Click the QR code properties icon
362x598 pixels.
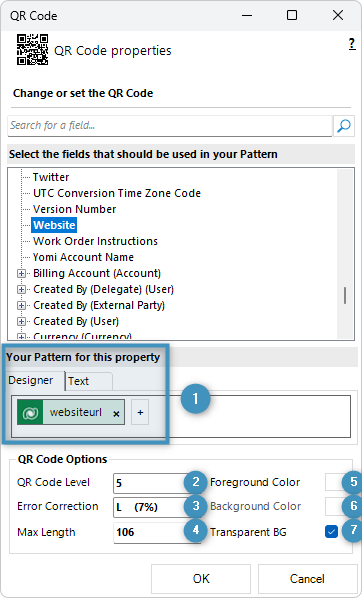32,50
